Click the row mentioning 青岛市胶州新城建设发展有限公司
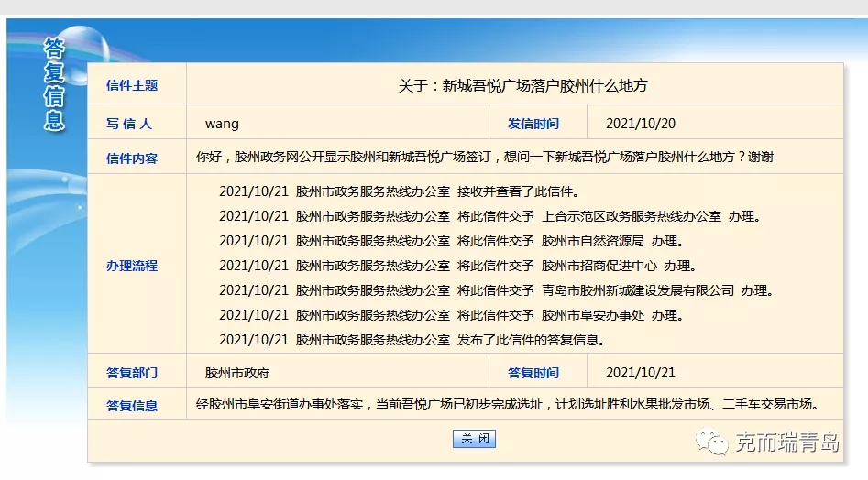 [x=496, y=291]
